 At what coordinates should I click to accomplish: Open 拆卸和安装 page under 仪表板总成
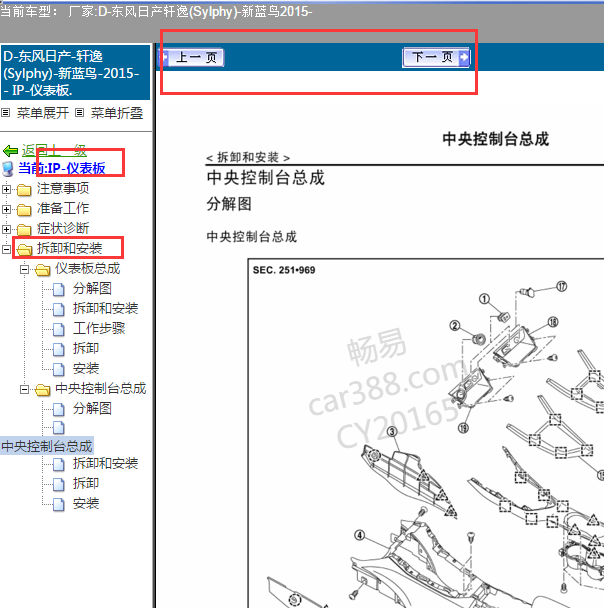105,308
